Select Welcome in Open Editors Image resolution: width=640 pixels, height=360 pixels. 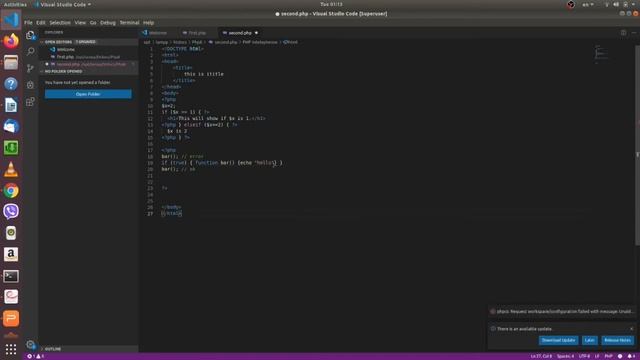[x=89, y=49]
